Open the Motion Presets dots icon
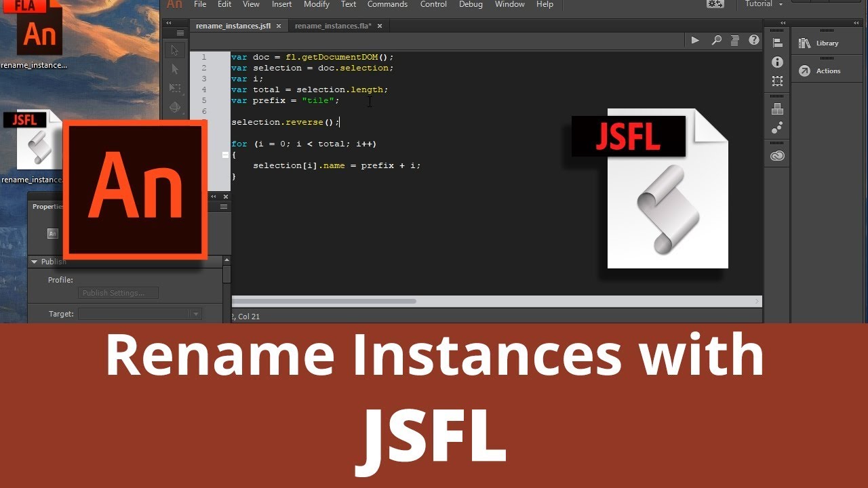868x488 pixels. 777,127
